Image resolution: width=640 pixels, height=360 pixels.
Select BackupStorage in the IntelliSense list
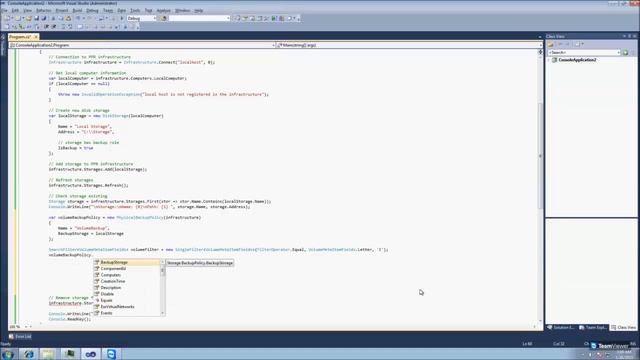127,262
